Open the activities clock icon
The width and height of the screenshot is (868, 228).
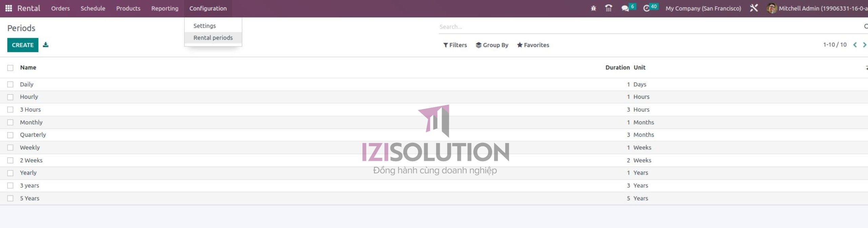coord(647,8)
